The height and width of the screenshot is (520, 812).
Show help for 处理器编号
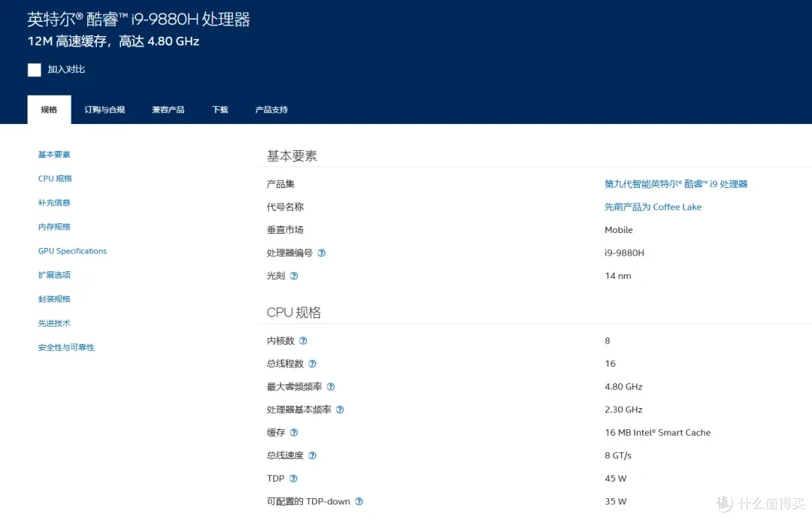pyautogui.click(x=322, y=253)
